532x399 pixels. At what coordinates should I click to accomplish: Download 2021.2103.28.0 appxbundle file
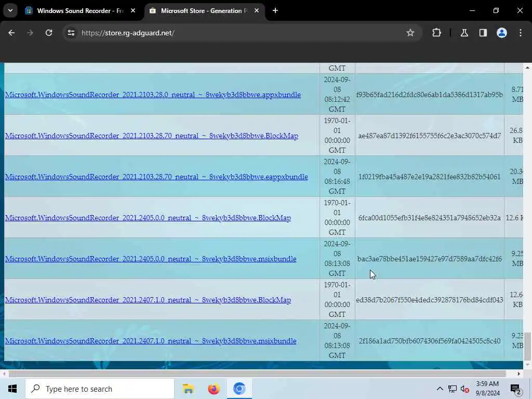[153, 95]
